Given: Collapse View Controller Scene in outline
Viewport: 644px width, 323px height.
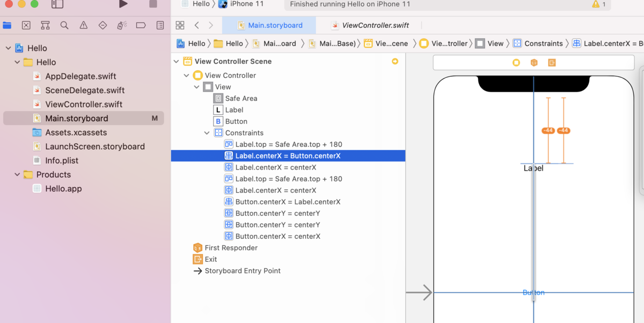Looking at the screenshot, I should [176, 61].
